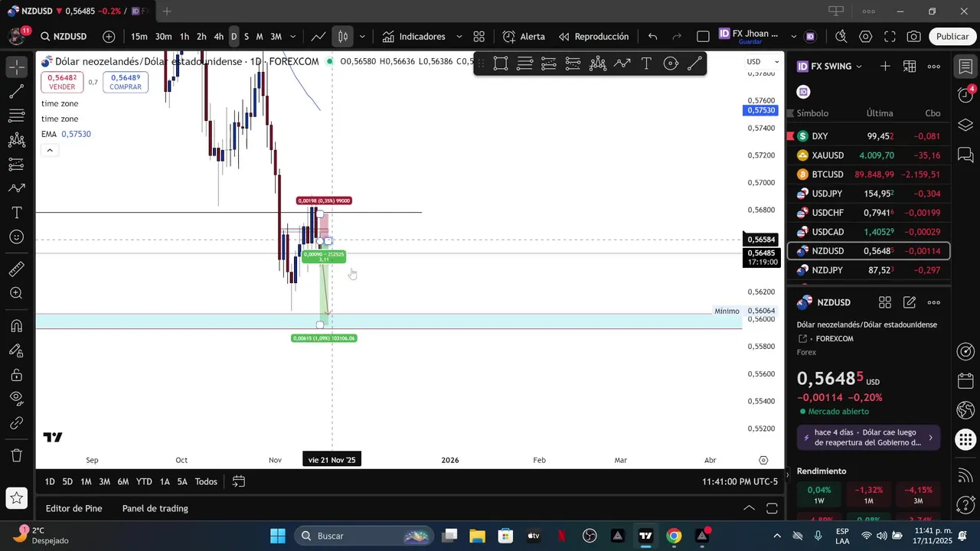Create an Alerta
The image size is (980, 551).
coord(524,37)
